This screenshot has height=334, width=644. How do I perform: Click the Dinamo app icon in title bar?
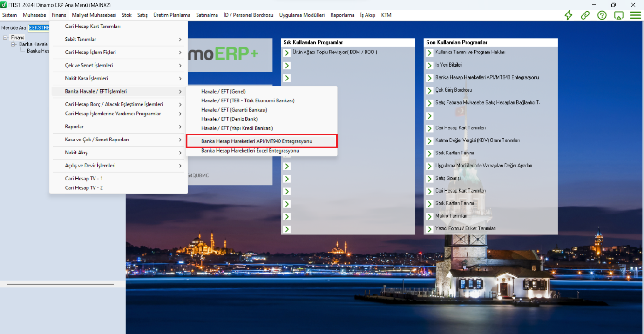[4, 5]
